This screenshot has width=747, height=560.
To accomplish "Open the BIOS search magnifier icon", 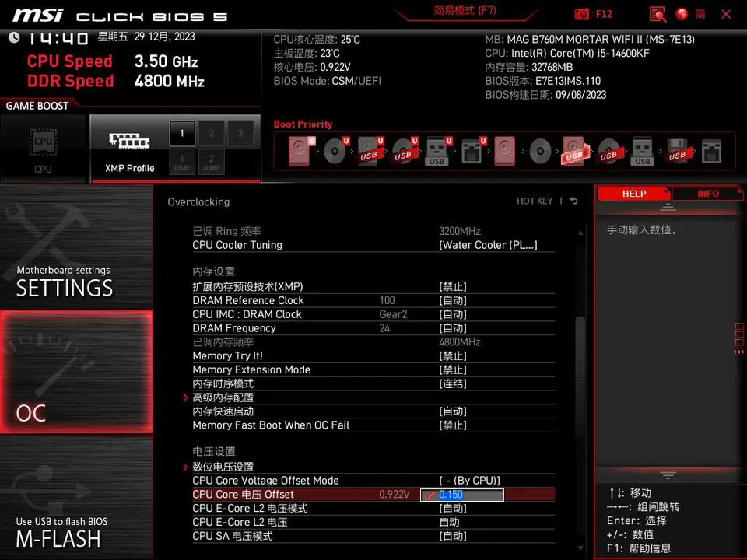I will tap(658, 14).
